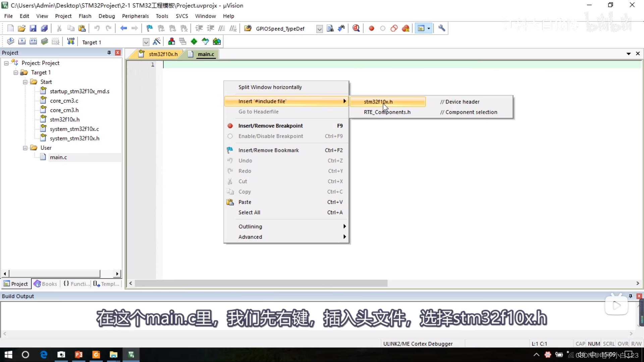Open the Peripherals menu
The image size is (644, 362).
136,16
